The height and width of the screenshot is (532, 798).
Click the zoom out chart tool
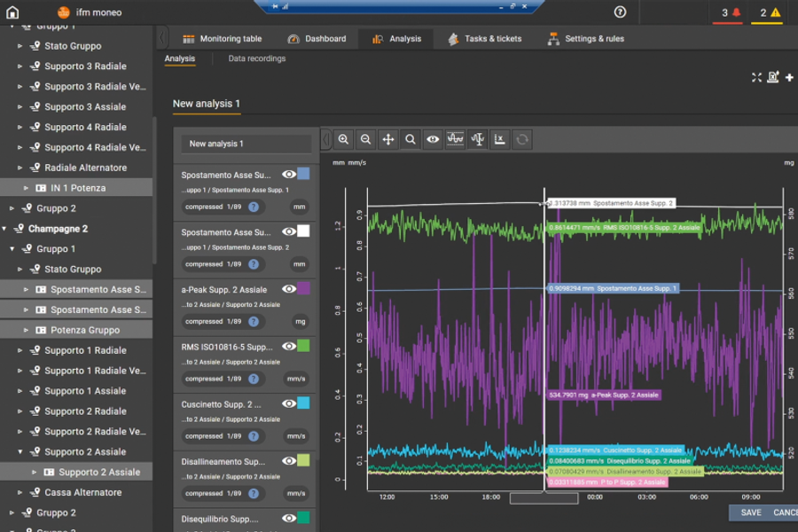click(366, 139)
